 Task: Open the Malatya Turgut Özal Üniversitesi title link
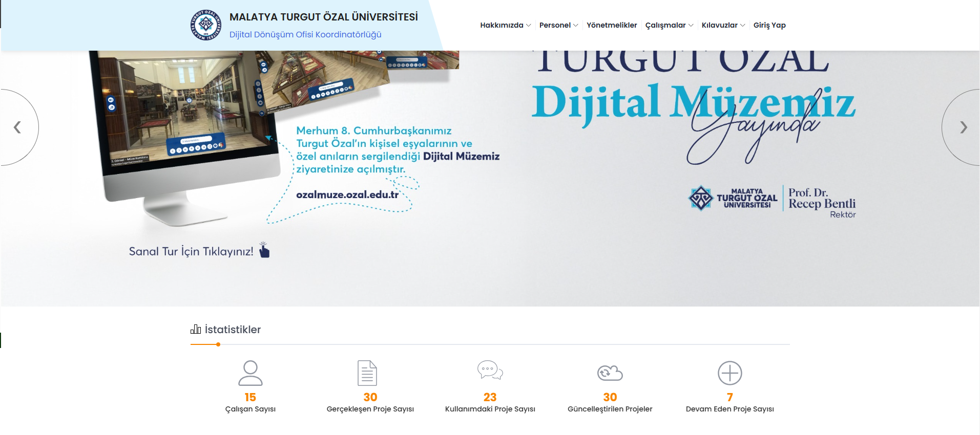324,17
